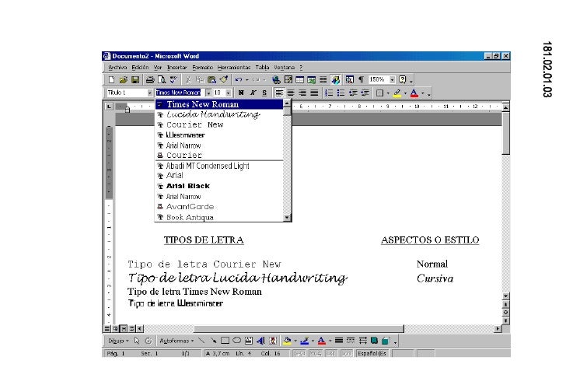The image size is (566, 392).
Task: Print the document with the printer icon
Action: tap(150, 80)
